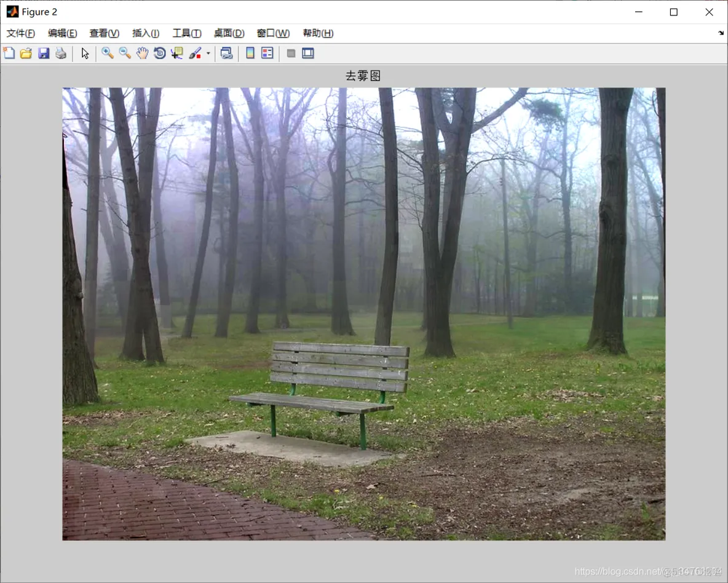Activate the Zoom Out magnifier

click(125, 53)
